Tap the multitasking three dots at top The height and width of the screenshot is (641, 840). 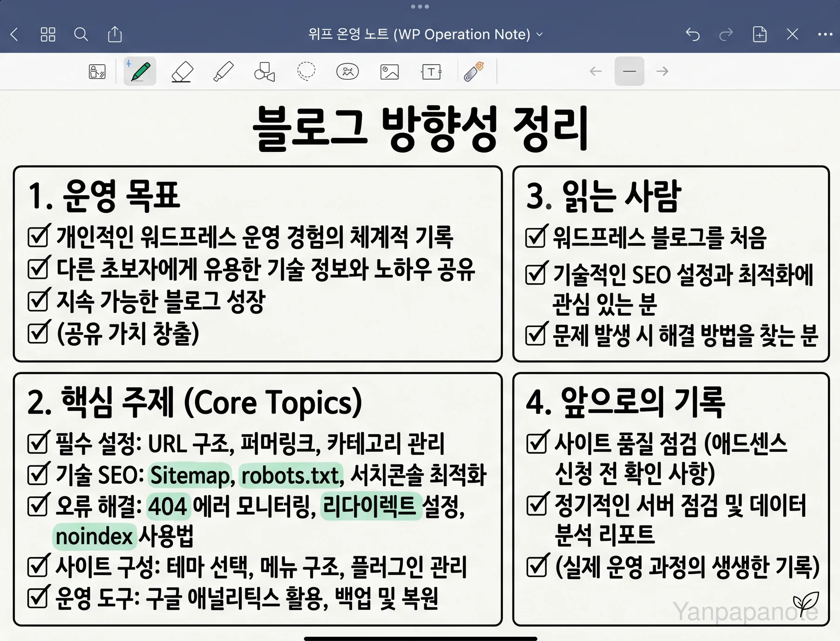[420, 7]
